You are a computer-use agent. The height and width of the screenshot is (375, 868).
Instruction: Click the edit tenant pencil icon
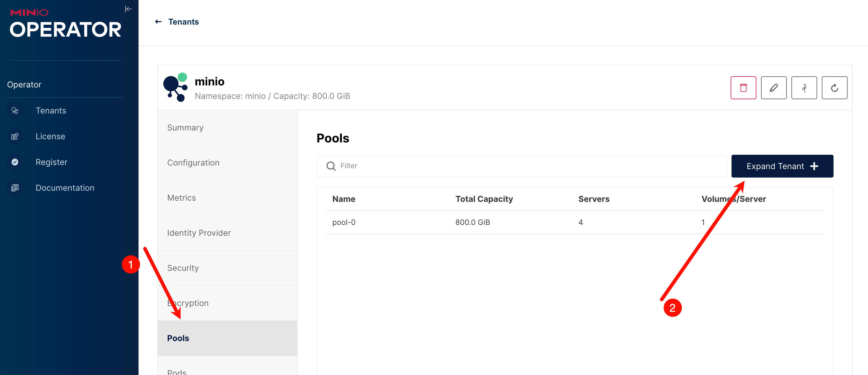pyautogui.click(x=773, y=88)
